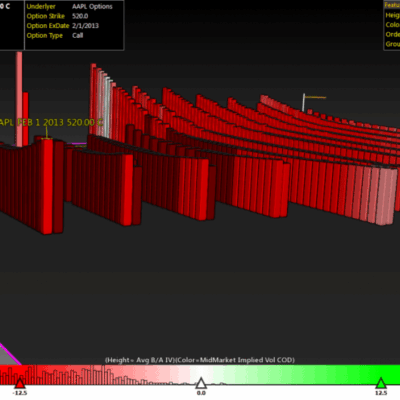Select the Height/Color legend caption

[x=200, y=360]
